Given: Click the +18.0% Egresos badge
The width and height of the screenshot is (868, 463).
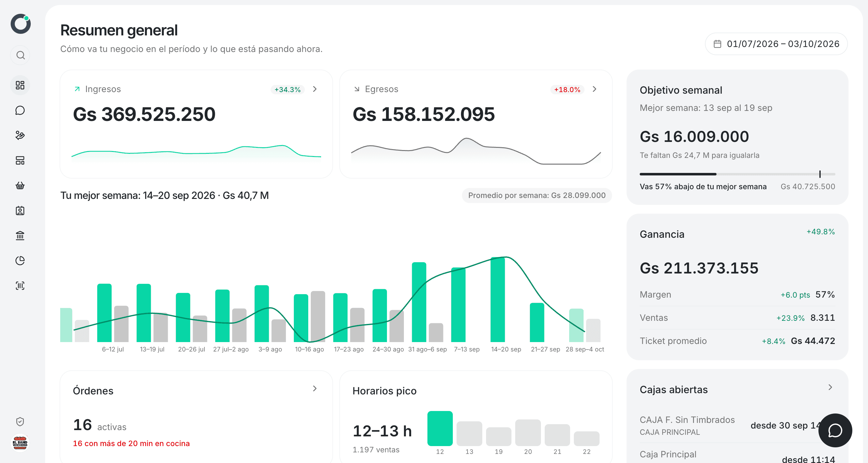Looking at the screenshot, I should (567, 90).
